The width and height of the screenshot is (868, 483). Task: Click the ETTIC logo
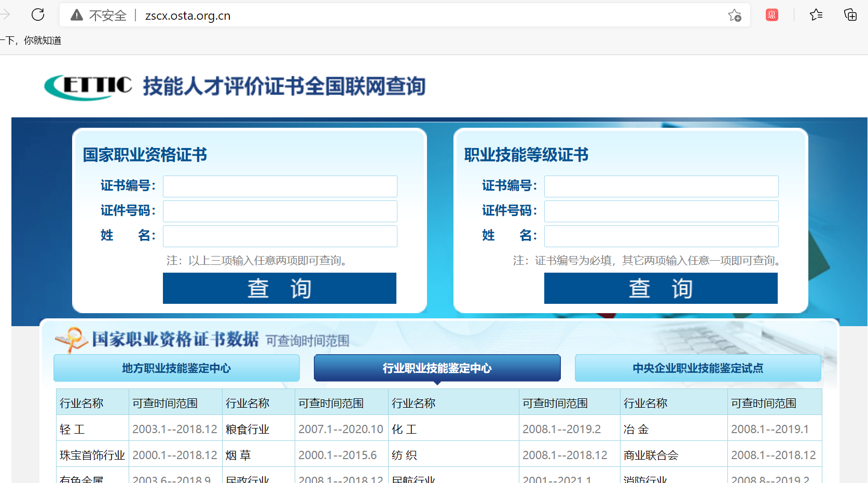click(x=89, y=86)
